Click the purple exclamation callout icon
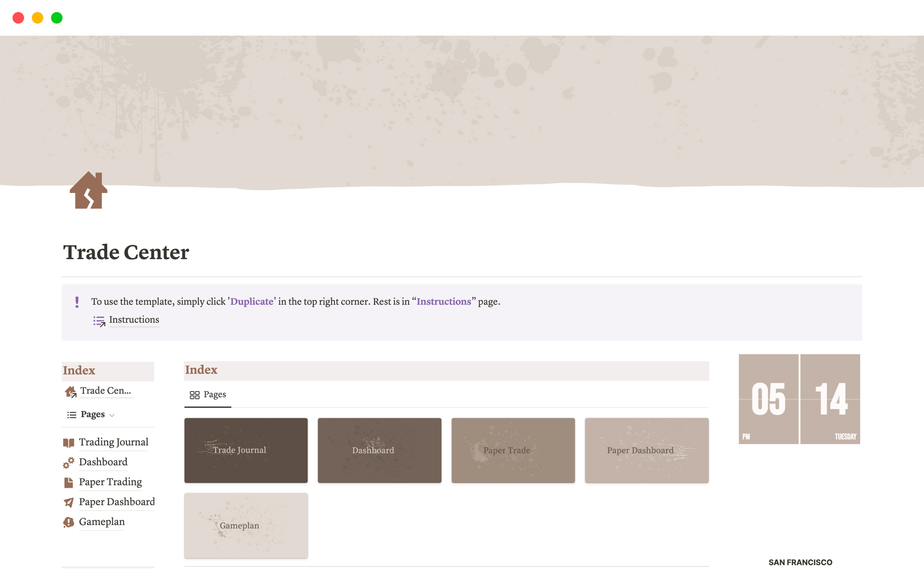The width and height of the screenshot is (924, 578). click(77, 302)
